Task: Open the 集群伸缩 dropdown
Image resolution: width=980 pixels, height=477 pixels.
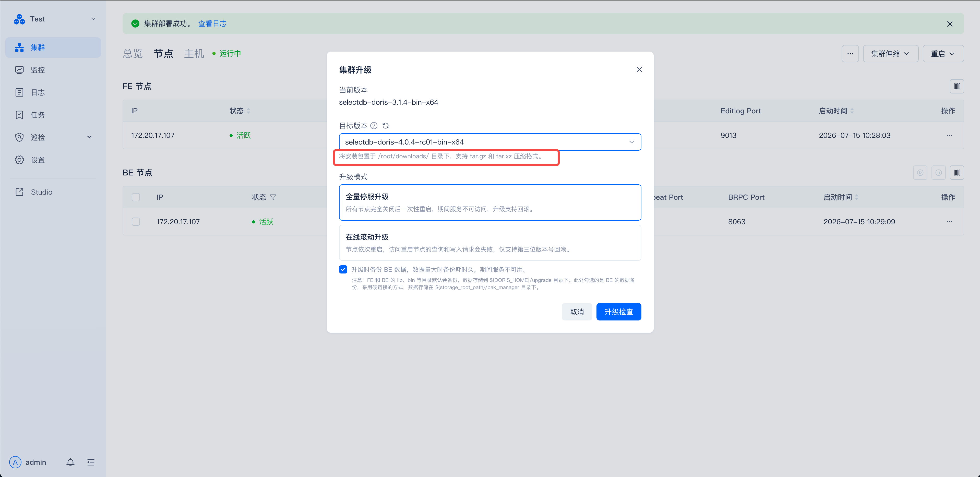Action: (x=890, y=54)
